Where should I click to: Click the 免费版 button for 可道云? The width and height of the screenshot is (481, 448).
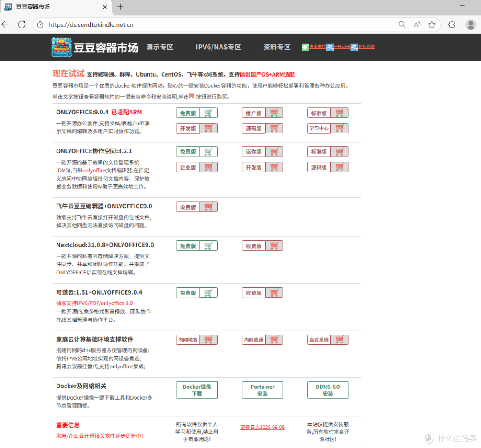pyautogui.click(x=188, y=293)
